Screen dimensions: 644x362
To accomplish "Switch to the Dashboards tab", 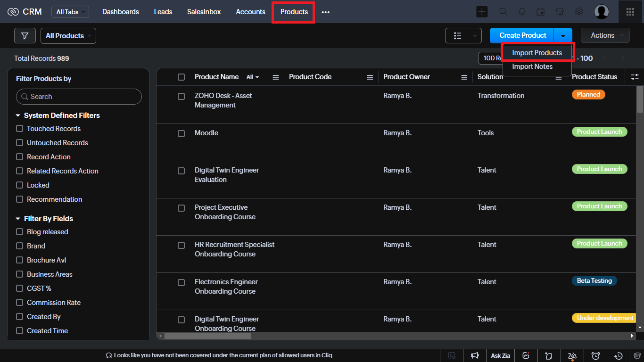I will pyautogui.click(x=121, y=12).
